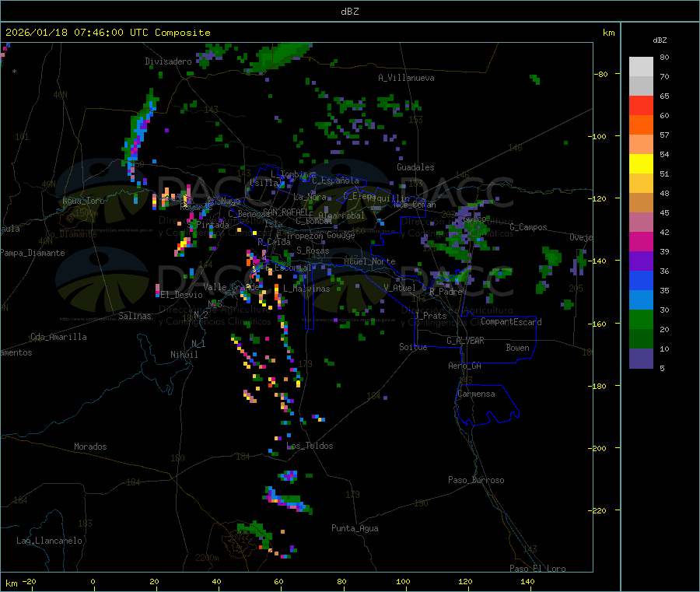Click the 2026/01/18 07:46:00 UTC Composite timestamp
This screenshot has width=700, height=592.
[107, 33]
